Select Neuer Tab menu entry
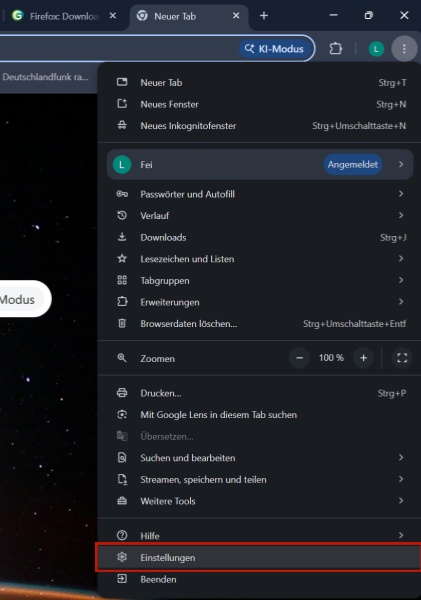421x600 pixels. 259,82
